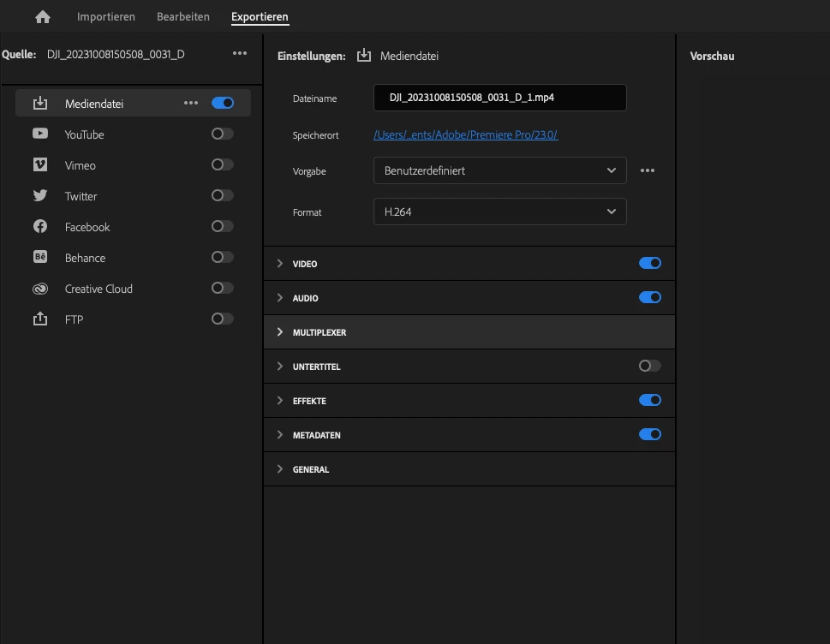Screen dimensions: 830x644
Task: Click the Creative Cloud icon
Action: [40, 289]
